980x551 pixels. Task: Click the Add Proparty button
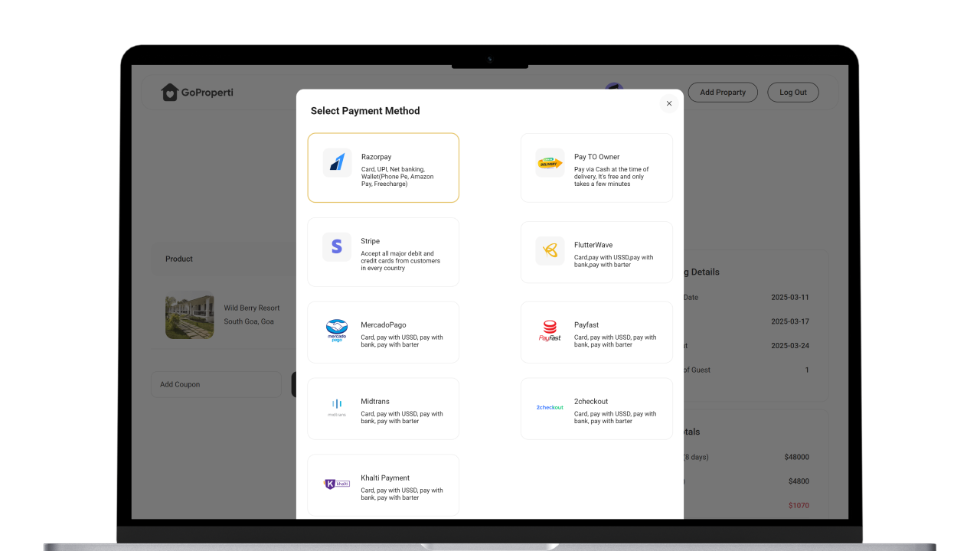723,93
